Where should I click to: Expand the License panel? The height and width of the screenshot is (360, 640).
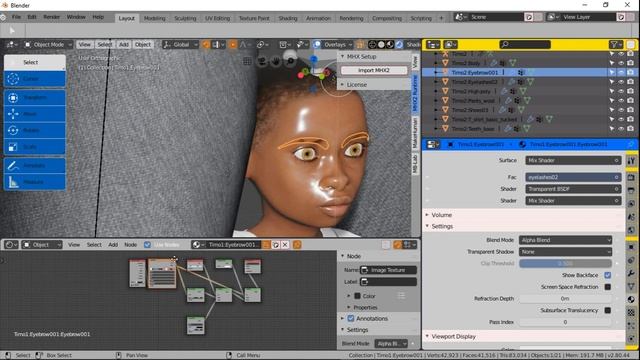click(356, 84)
